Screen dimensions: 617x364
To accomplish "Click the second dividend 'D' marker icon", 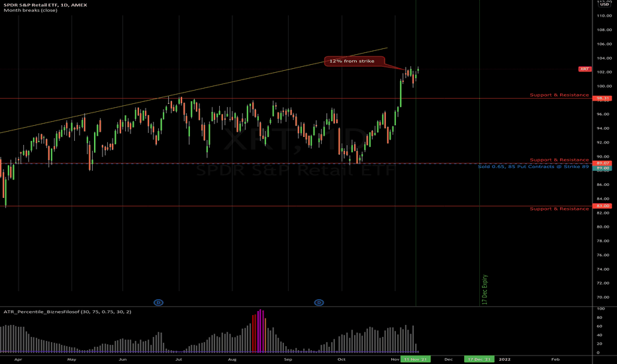I will click(318, 302).
